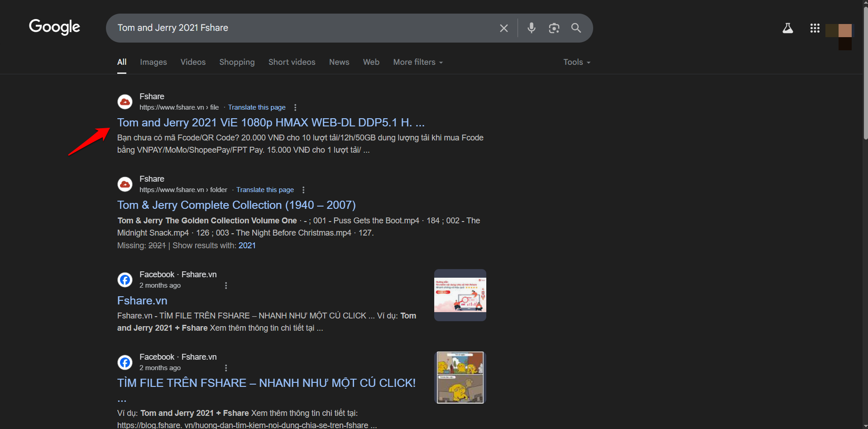
Task: Clear the search box text
Action: point(504,28)
